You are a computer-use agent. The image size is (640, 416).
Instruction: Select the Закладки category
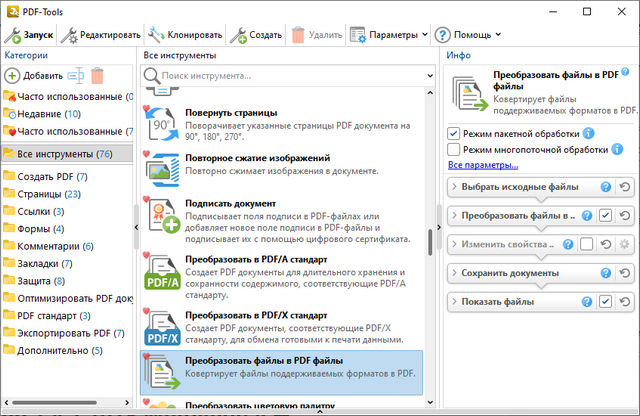click(38, 264)
